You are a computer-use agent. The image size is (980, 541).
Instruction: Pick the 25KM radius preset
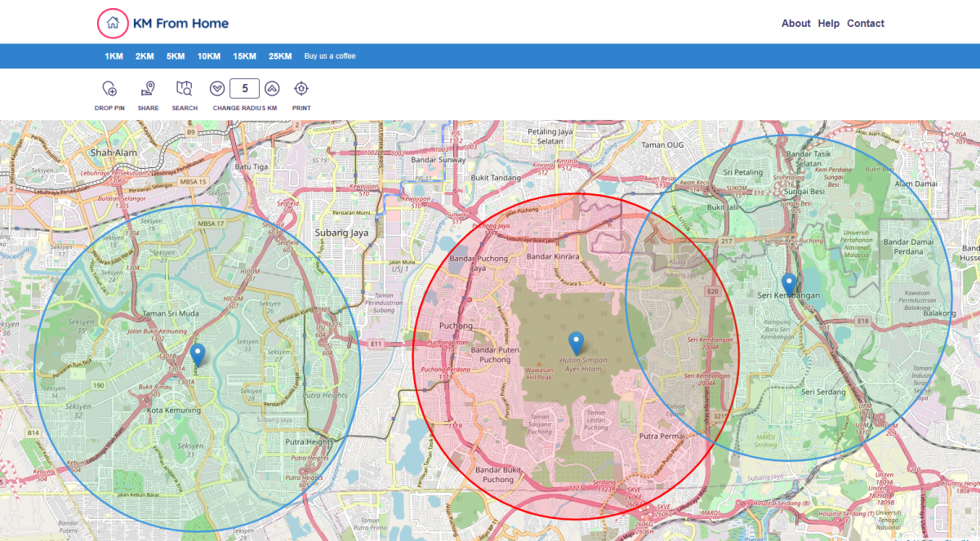coord(280,56)
